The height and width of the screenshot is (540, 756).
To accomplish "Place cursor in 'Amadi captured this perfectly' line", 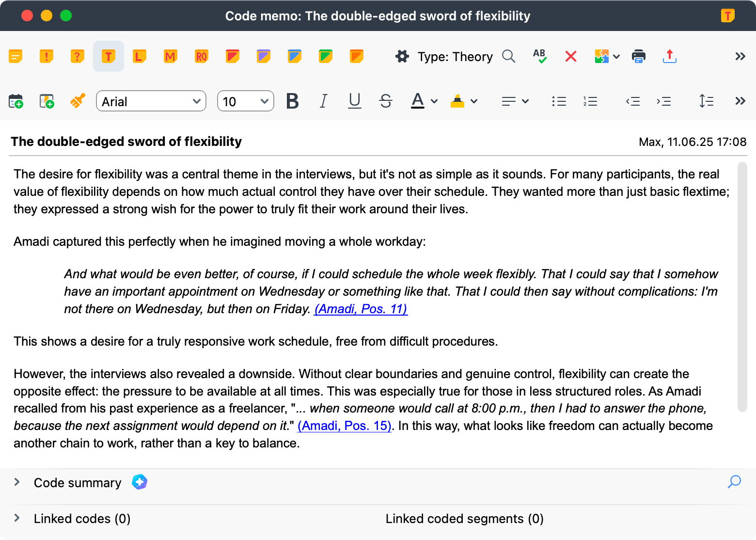I will [220, 241].
